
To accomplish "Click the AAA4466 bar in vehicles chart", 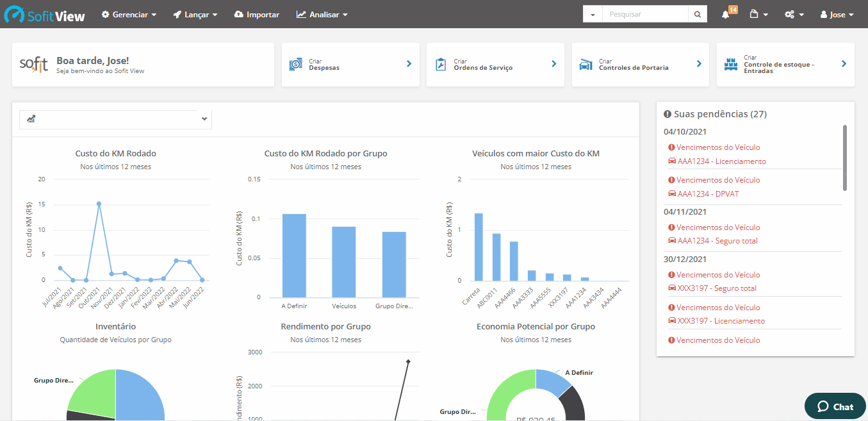I will pos(514,261).
